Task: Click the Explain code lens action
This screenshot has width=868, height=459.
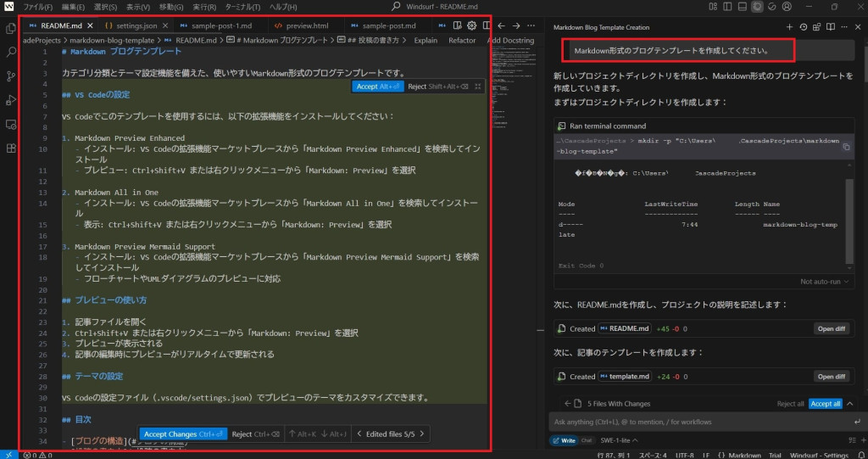Action: (x=426, y=41)
